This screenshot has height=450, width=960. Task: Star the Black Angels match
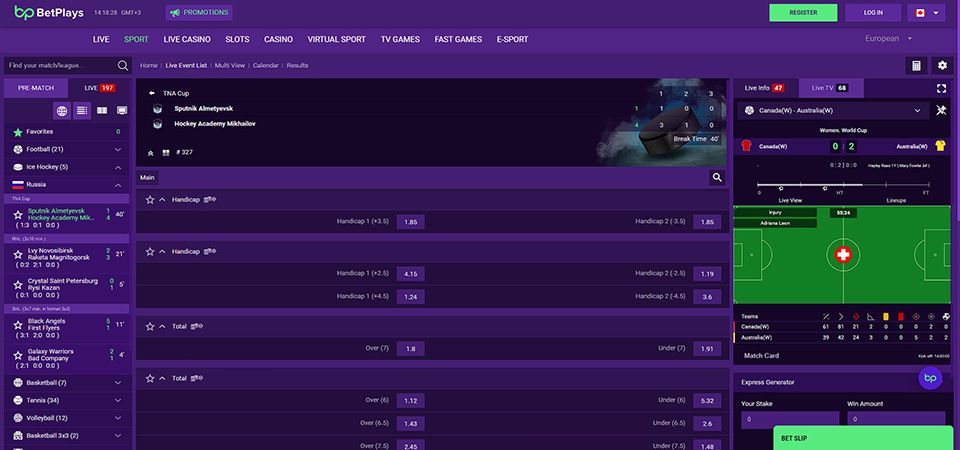18,324
